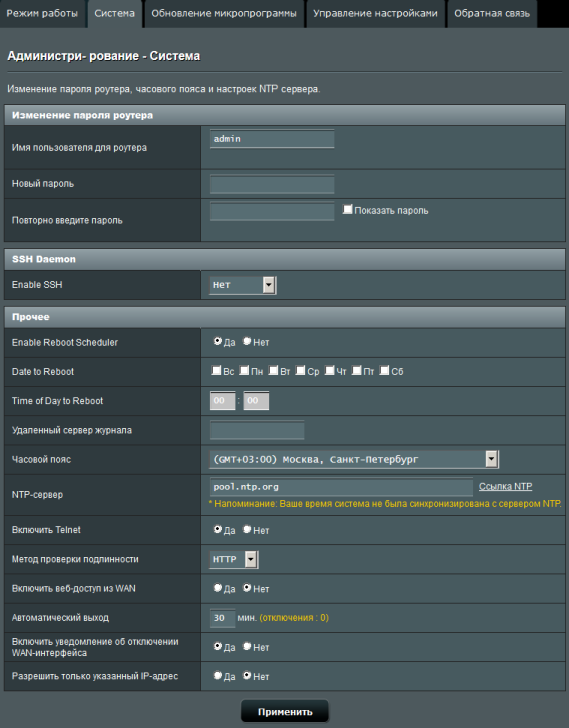The height and width of the screenshot is (728, 569).
Task: Select Нет for Enable Reboot Scheduler
Action: coord(247,341)
